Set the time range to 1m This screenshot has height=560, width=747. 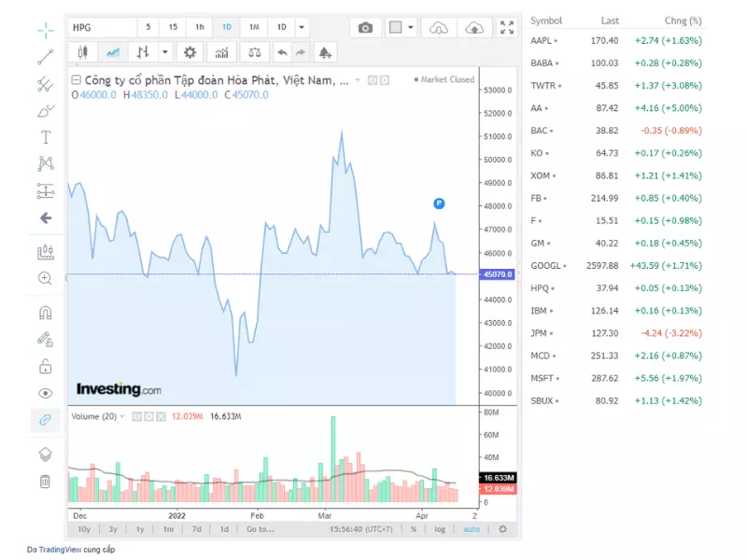(169, 529)
